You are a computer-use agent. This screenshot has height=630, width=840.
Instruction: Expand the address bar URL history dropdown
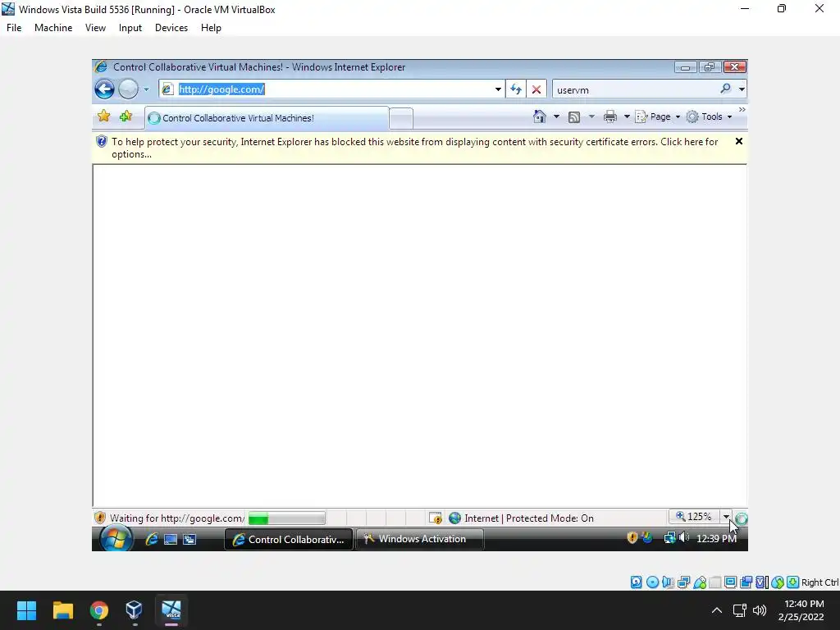point(498,89)
